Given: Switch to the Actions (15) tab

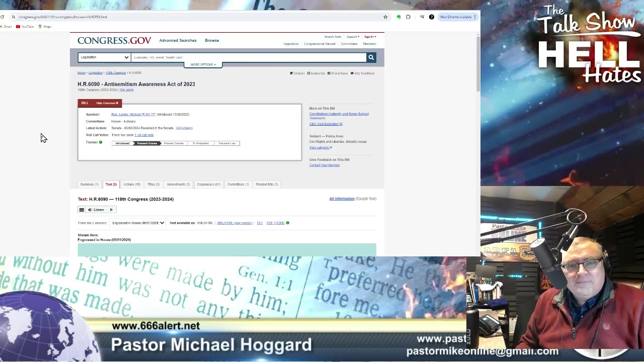Looking at the screenshot, I should click(132, 185).
